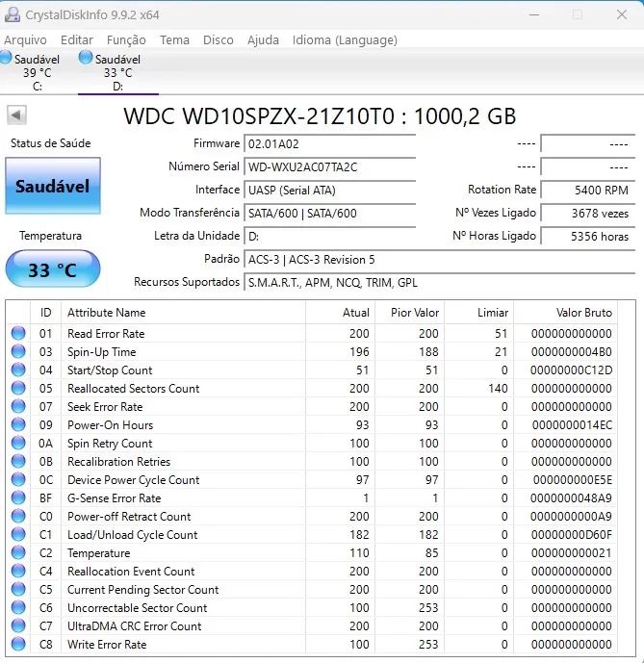This screenshot has height=663, width=644.
Task: Click the Saudável health status button
Action: point(53,186)
